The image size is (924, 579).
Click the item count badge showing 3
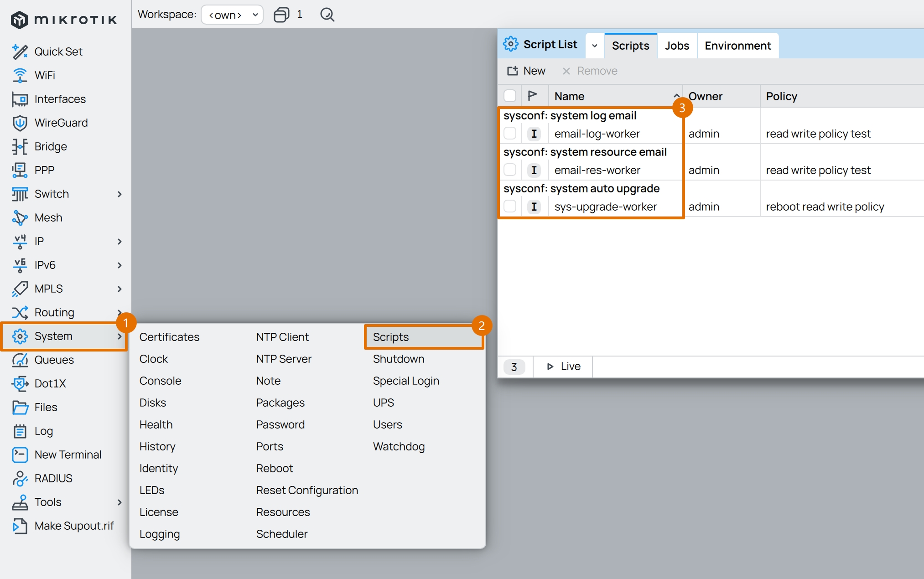pyautogui.click(x=514, y=367)
